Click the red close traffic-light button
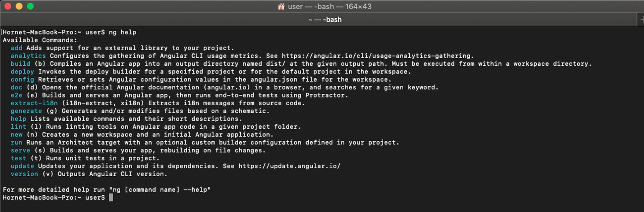Screen dimensions: 644x212 7,6
